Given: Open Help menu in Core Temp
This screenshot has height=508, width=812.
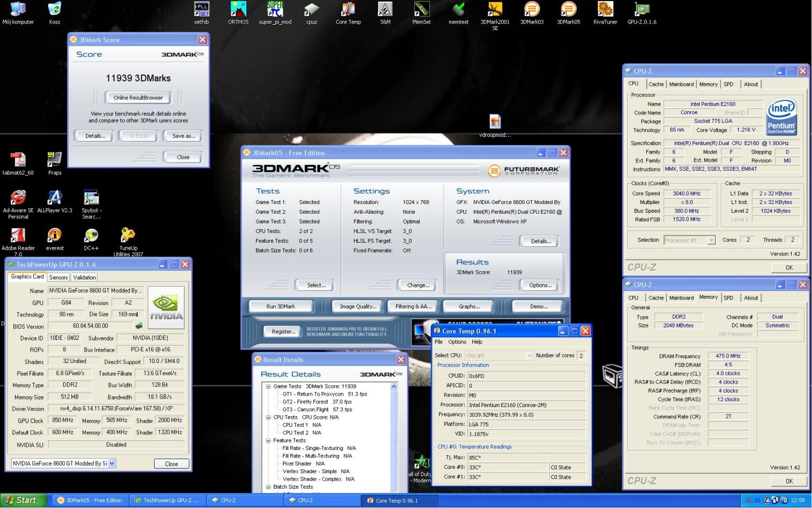Looking at the screenshot, I should click(x=477, y=342).
